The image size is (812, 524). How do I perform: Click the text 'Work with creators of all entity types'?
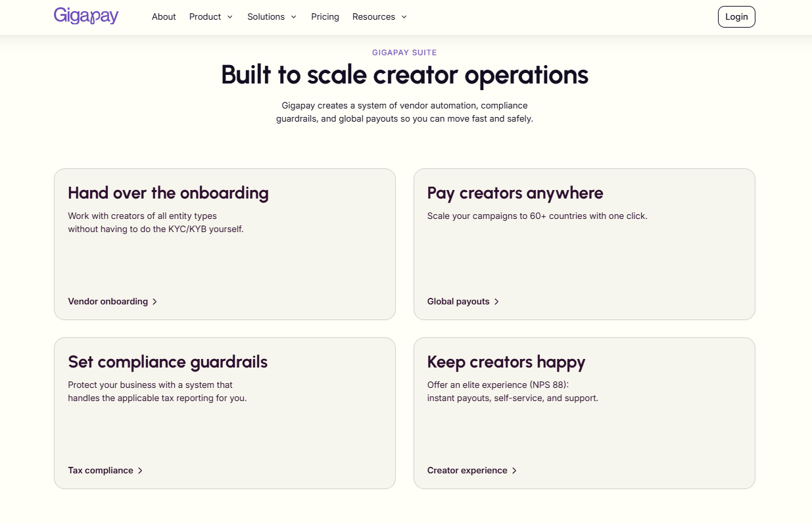[x=142, y=216]
